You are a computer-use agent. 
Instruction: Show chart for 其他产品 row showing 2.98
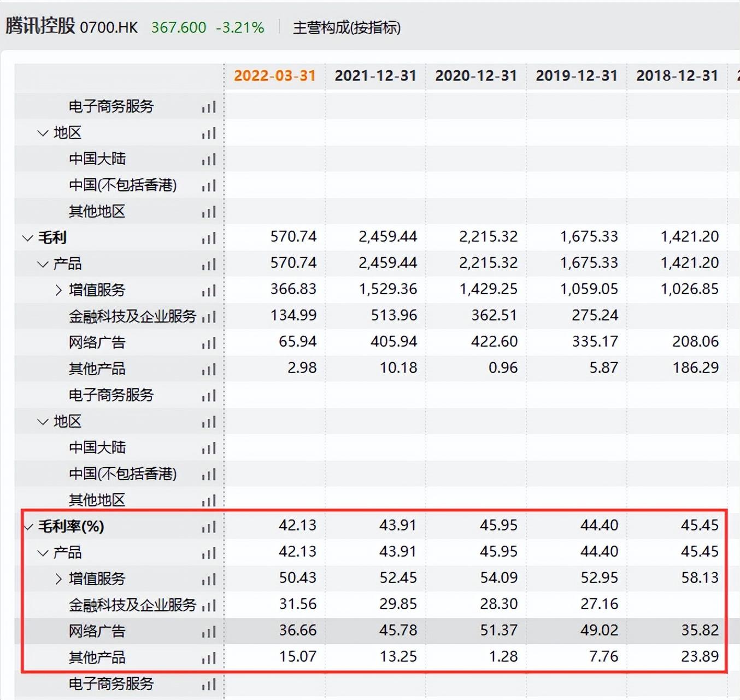(x=209, y=369)
